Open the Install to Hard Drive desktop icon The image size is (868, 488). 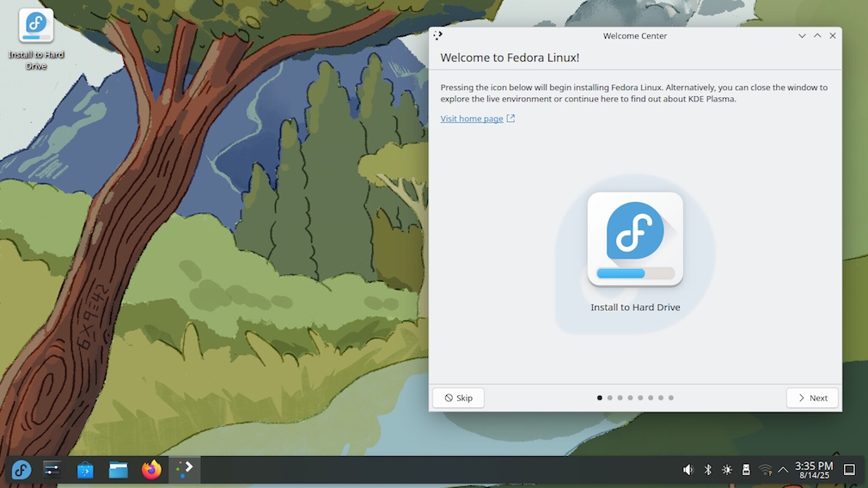click(x=36, y=39)
